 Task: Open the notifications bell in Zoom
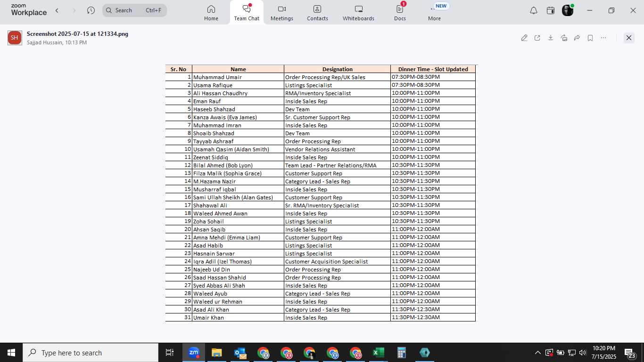tap(533, 10)
